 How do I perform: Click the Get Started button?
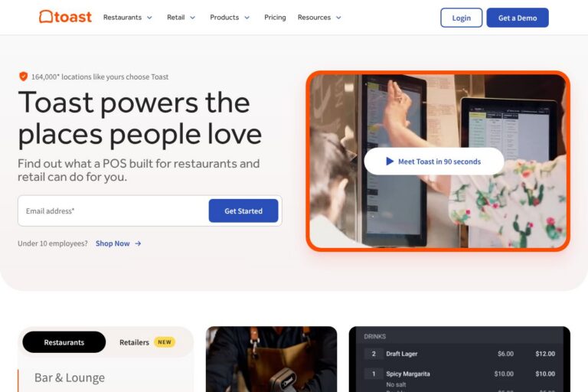(243, 211)
